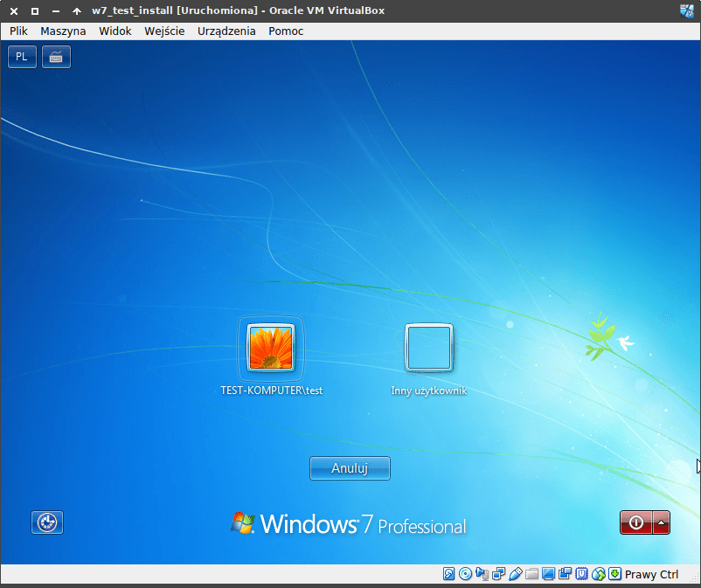
Task: Open the Widok menu
Action: tap(115, 31)
